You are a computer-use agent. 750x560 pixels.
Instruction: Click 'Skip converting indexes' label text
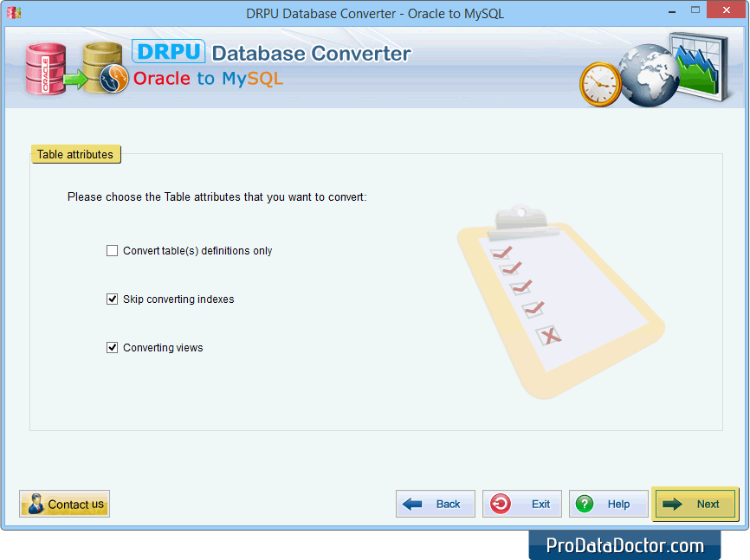178,299
